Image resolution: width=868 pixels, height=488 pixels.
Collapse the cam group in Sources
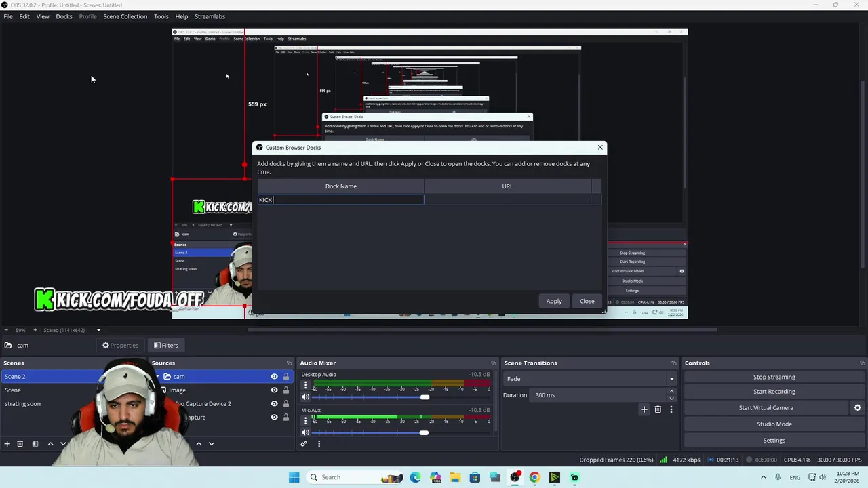point(158,377)
